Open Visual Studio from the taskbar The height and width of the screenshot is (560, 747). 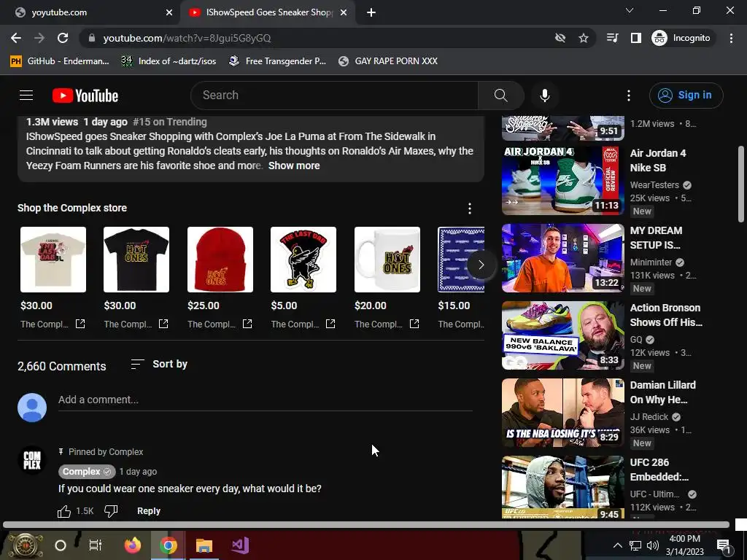(x=240, y=545)
